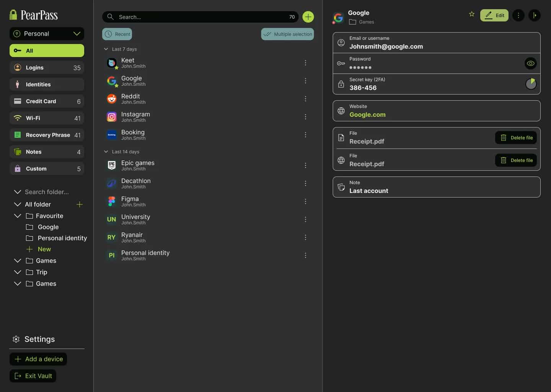Reveal the password with the eye icon
551x392 pixels.
530,64
